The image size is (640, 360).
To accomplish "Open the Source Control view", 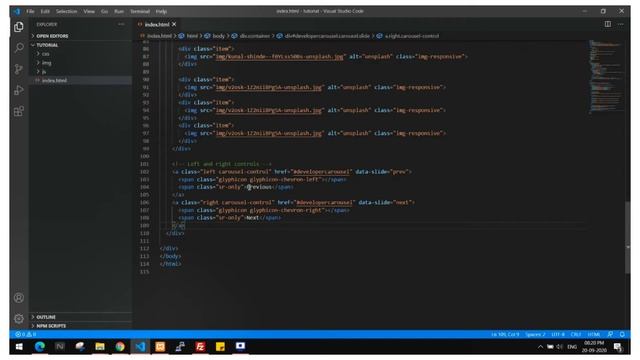I will point(19,69).
